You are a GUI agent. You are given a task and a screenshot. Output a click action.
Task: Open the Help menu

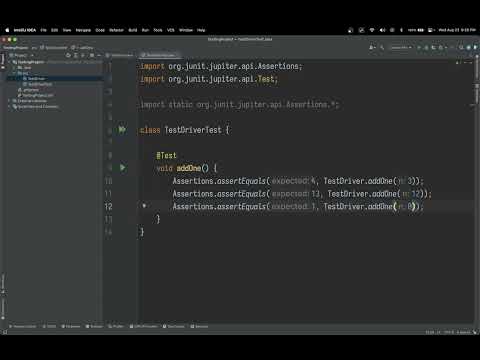(201, 30)
